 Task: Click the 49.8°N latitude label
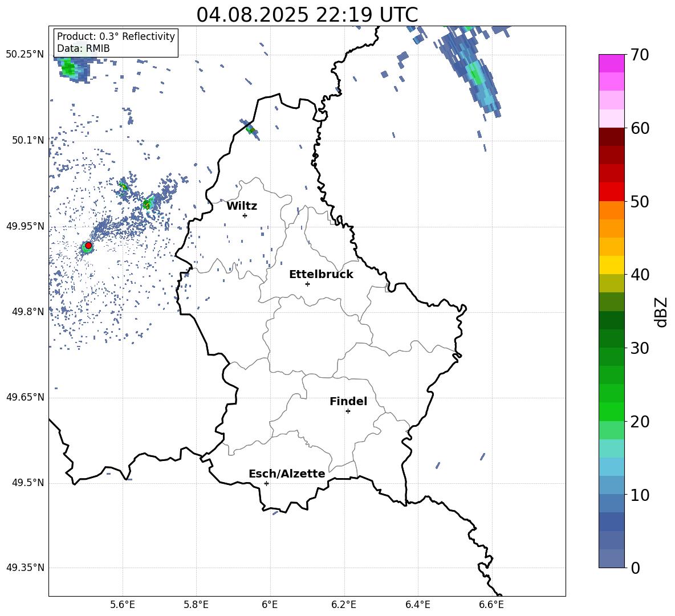tap(28, 312)
